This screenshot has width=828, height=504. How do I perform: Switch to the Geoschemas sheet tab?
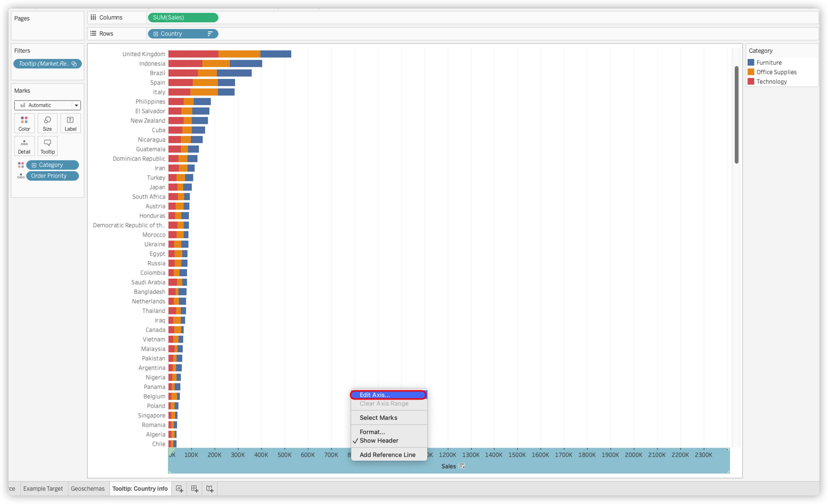[x=88, y=489]
